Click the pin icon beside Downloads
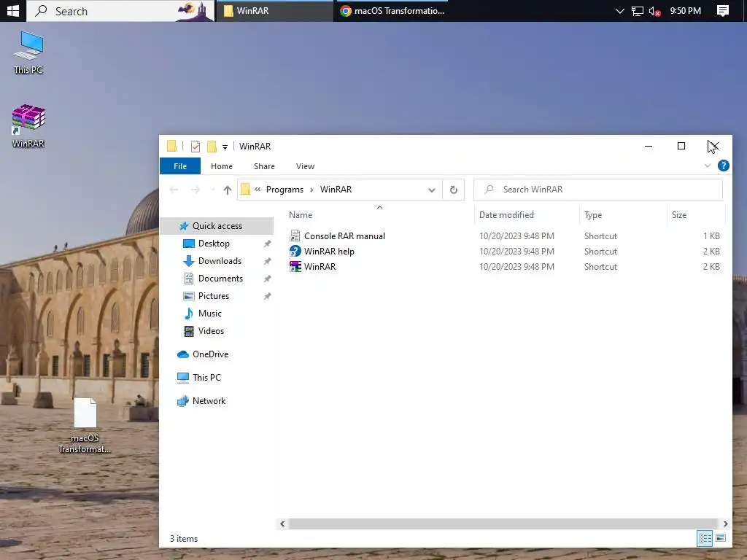Viewport: 747px width, 560px height. (x=267, y=262)
